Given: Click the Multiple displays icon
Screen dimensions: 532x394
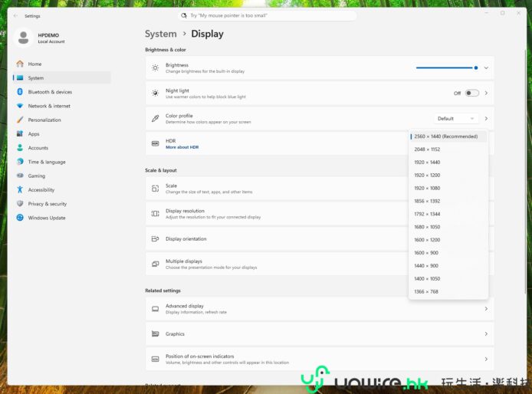Looking at the screenshot, I should pos(155,264).
